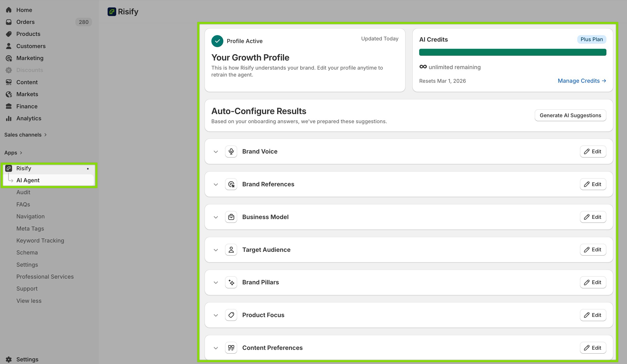The width and height of the screenshot is (627, 364).
Task: Click the Marketing target icon
Action: pyautogui.click(x=9, y=58)
